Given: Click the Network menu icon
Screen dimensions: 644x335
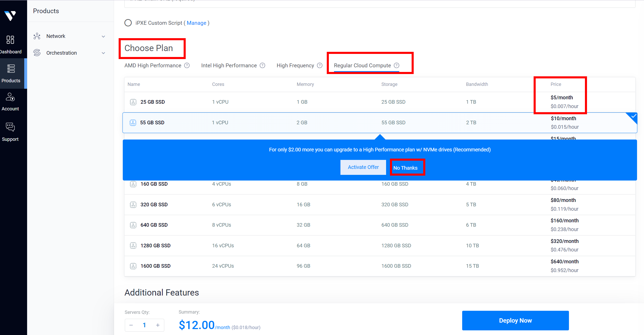Looking at the screenshot, I should pyautogui.click(x=37, y=36).
